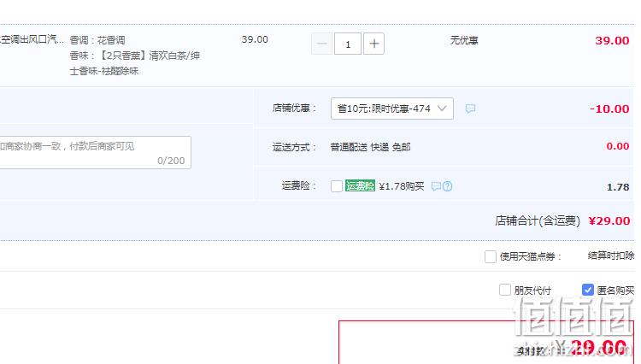Screen dimensions: 641x364
Task: Uncheck the 匿名购买 checkbox
Action: 587,290
